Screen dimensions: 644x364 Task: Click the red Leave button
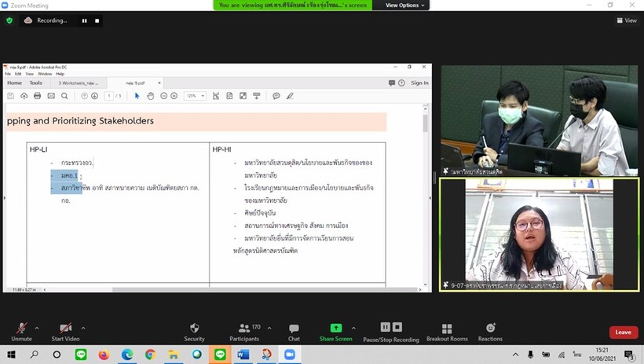(x=623, y=332)
